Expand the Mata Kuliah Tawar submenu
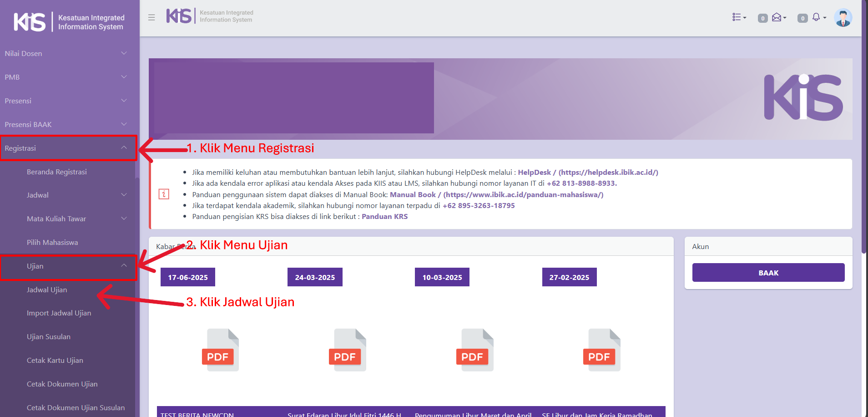 point(75,219)
